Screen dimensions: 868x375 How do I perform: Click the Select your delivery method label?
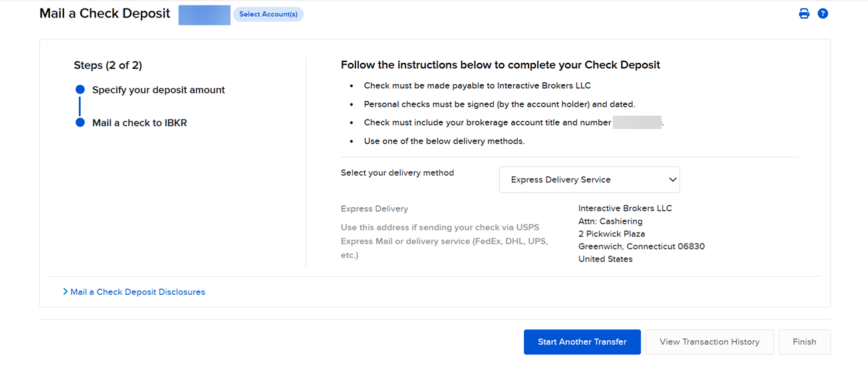(398, 172)
